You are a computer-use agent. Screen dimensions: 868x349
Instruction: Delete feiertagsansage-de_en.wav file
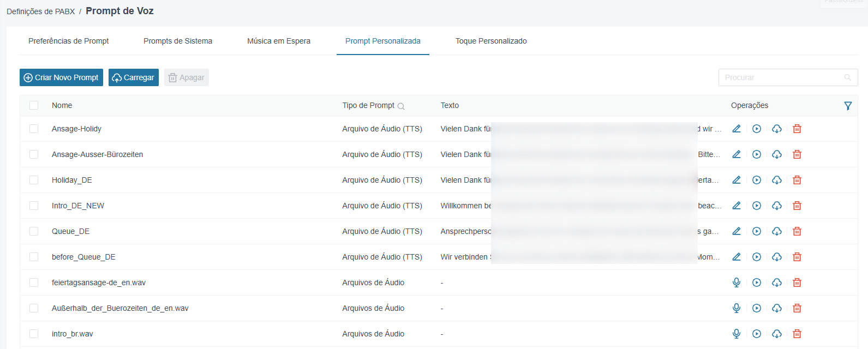[x=797, y=282]
